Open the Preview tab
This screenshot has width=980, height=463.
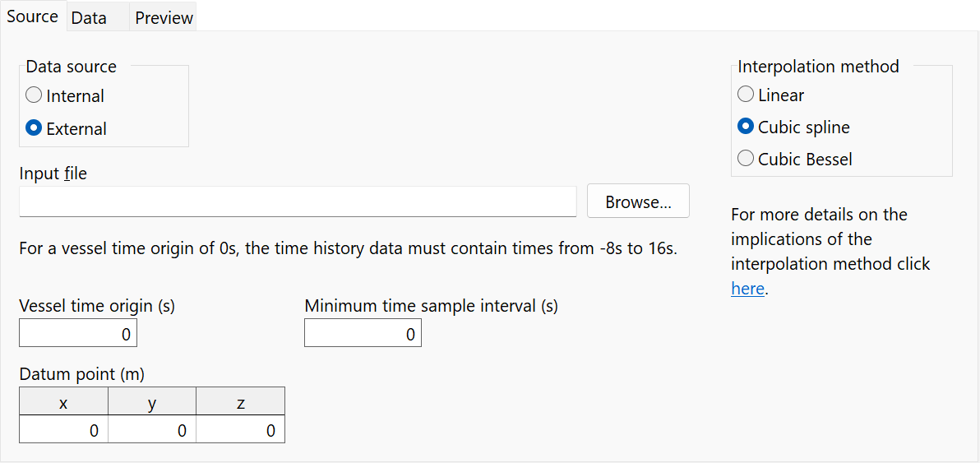point(164,18)
